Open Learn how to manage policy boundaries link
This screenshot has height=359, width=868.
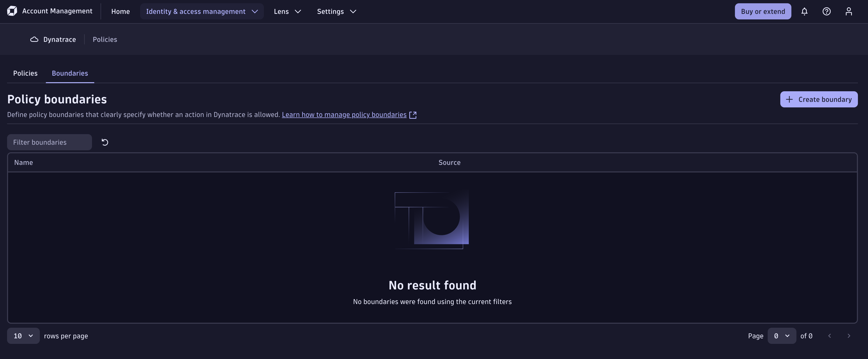click(x=344, y=115)
